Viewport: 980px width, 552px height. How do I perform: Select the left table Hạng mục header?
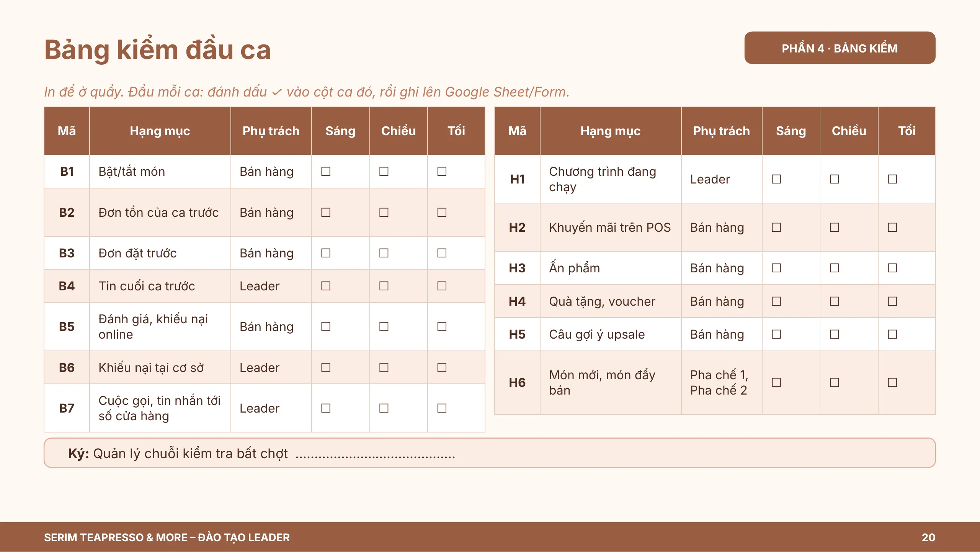160,131
